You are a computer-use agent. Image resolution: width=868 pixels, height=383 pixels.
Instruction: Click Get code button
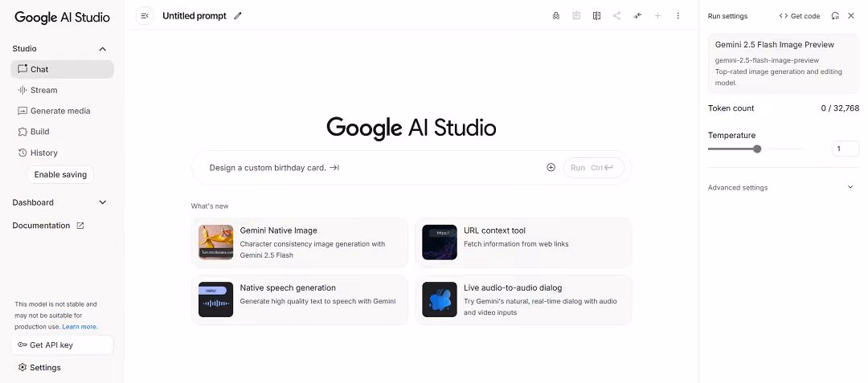coord(800,16)
